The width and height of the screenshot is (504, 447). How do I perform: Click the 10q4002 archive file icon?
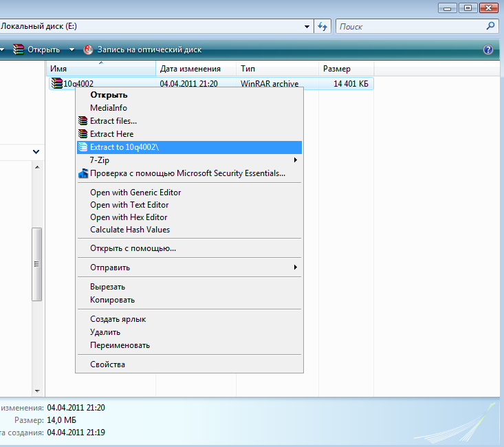(x=57, y=83)
